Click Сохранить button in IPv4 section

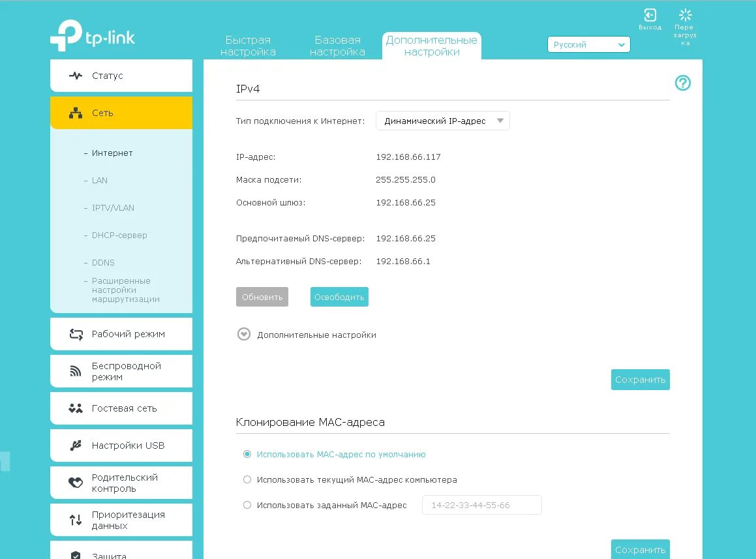coord(641,380)
